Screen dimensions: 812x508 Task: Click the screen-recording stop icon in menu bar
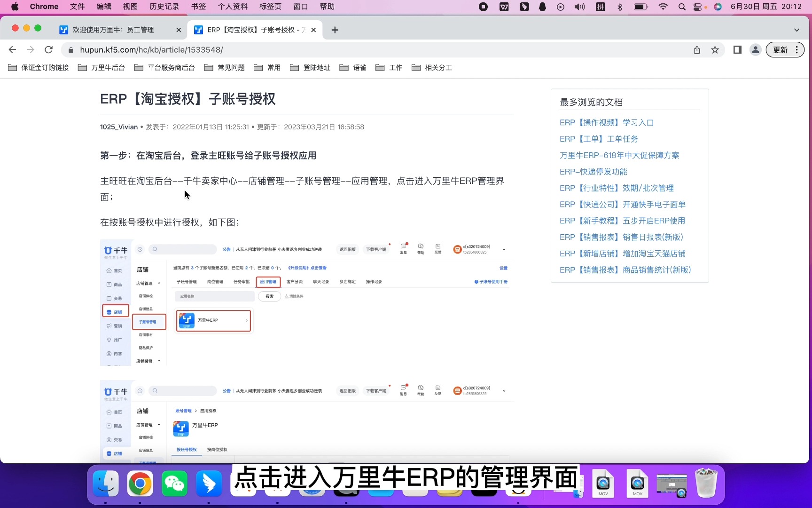point(483,7)
